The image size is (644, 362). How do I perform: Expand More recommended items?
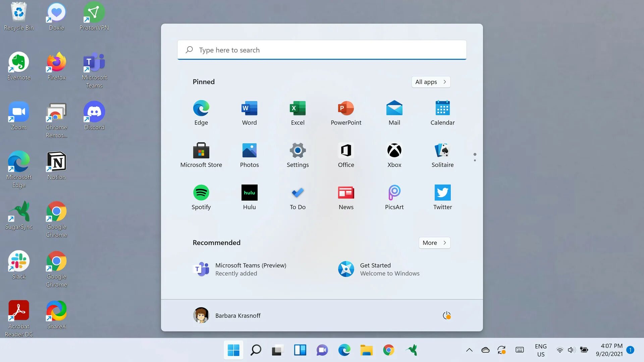[x=434, y=243]
